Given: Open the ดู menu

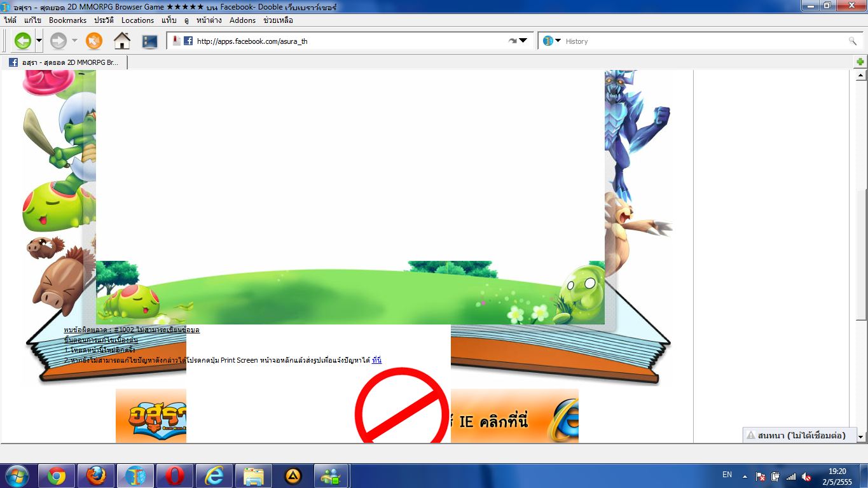Looking at the screenshot, I should pos(186,20).
